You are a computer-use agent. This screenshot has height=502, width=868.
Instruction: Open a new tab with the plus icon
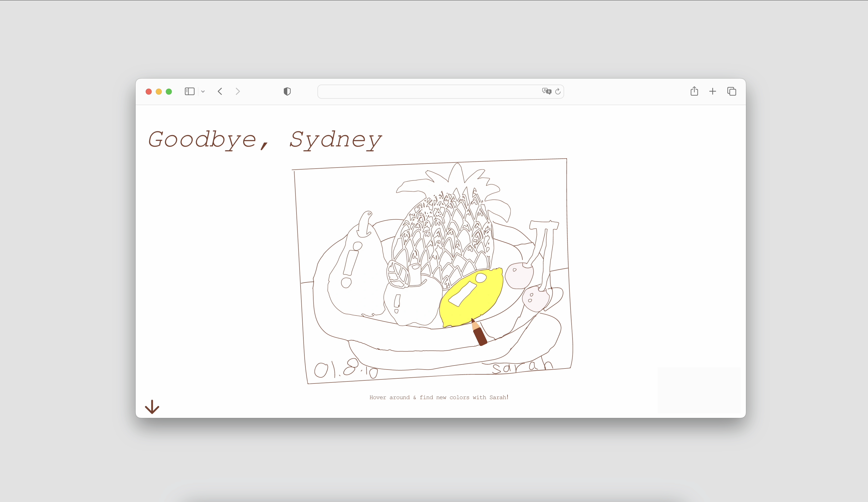[x=713, y=91]
